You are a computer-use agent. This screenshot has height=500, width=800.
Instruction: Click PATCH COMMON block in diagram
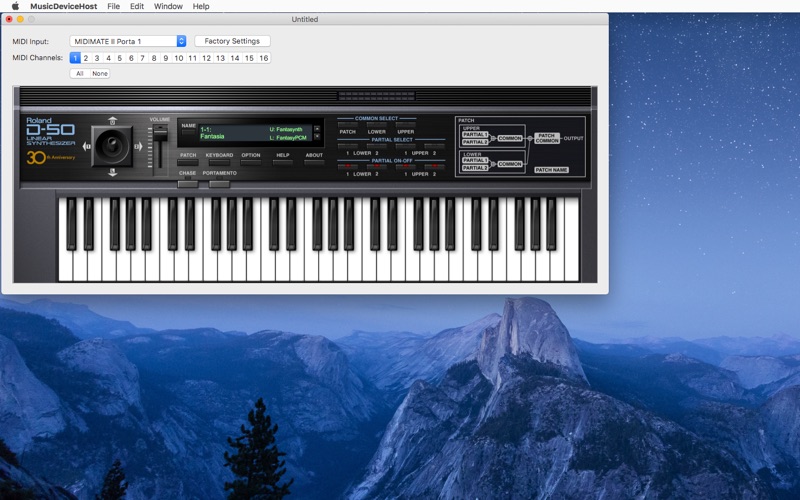tap(547, 138)
